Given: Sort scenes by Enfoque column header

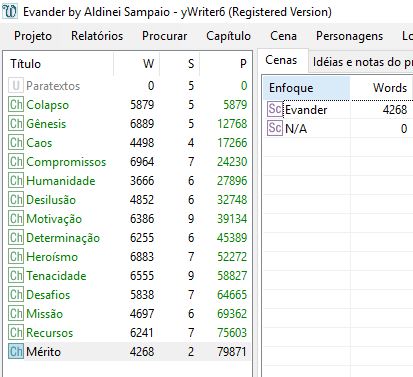Looking at the screenshot, I should (306, 88).
